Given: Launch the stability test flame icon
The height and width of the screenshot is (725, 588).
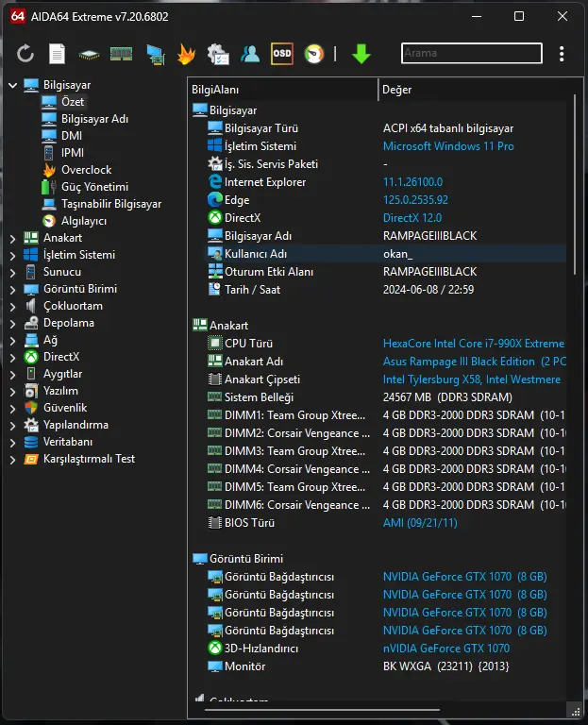Looking at the screenshot, I should click(186, 54).
